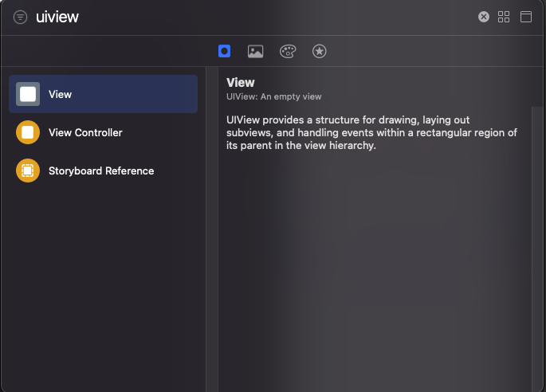Click the uiview search field

pyautogui.click(x=254, y=17)
